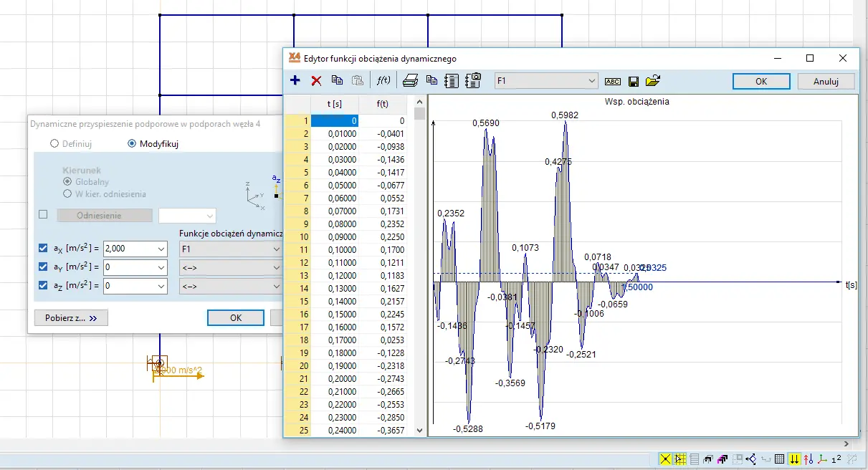This screenshot has width=868, height=470.
Task: Click the Anuluj button
Action: (826, 82)
